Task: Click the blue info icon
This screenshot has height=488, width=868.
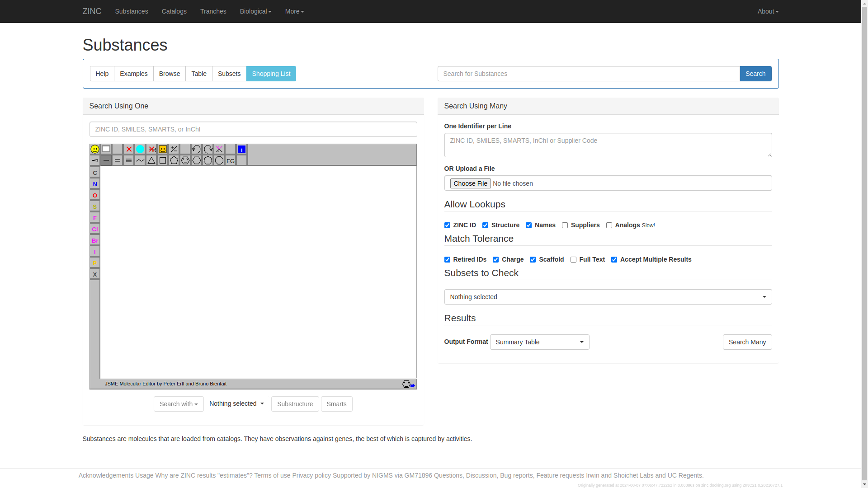Action: pyautogui.click(x=242, y=149)
